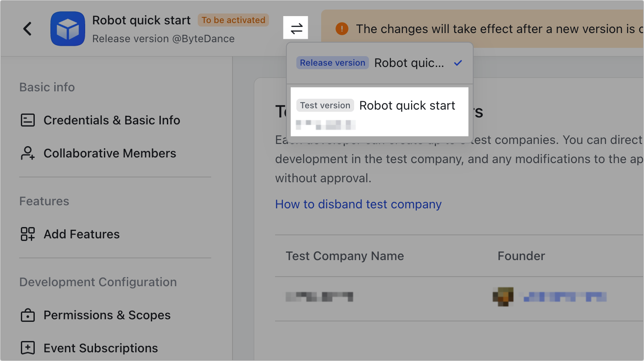Click the checkmark beside Release version
Screen dimensions: 644x361
[x=458, y=63]
